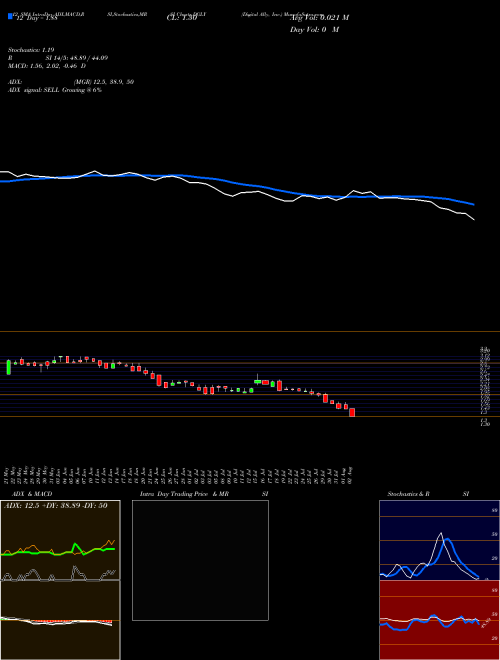Viewport: 500px width, 660px height.
Task: Click the 'MACD: 1.56, 2.02, -0.46 D' line
Action: [x=47, y=66]
